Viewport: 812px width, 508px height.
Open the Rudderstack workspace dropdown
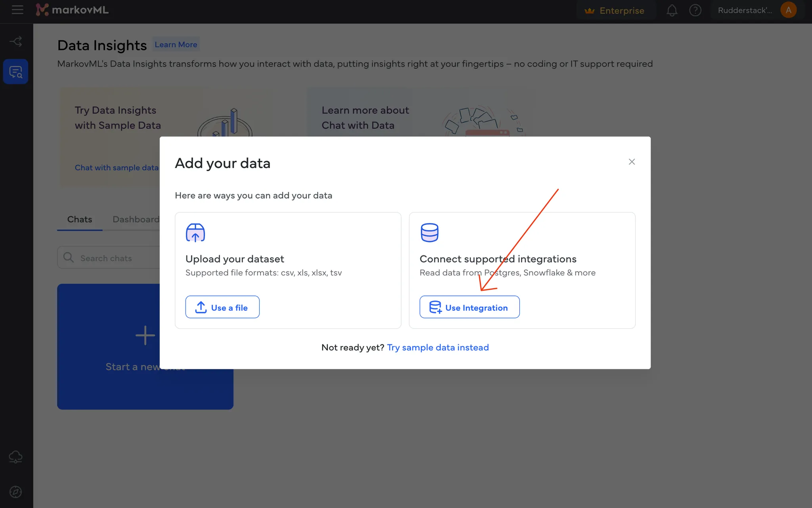745,10
